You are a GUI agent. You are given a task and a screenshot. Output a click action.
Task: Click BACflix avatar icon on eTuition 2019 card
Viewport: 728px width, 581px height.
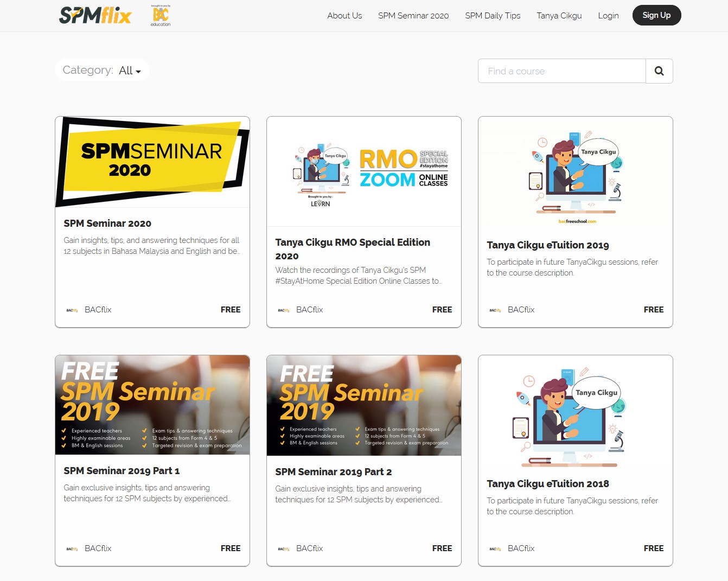pos(495,310)
